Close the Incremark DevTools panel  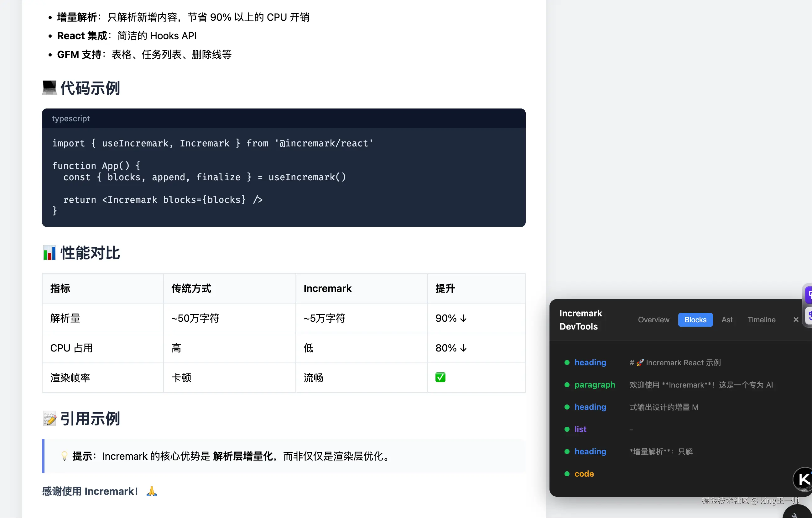[x=796, y=320]
